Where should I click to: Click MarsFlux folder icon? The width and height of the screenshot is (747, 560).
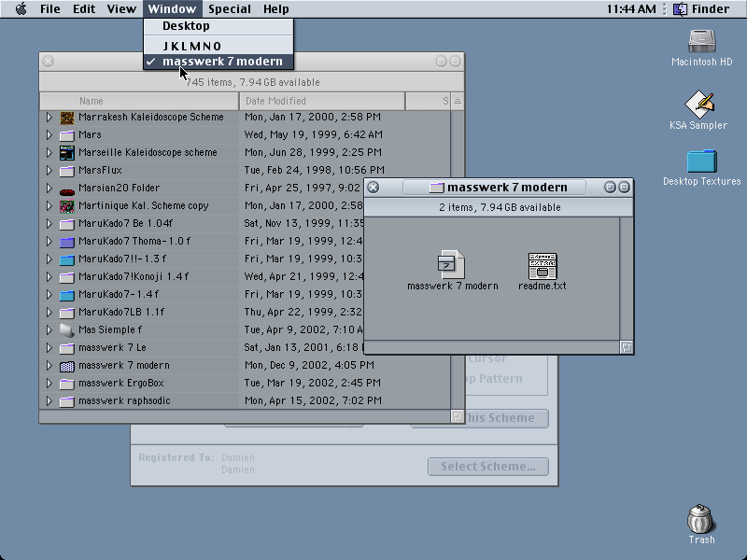coord(67,171)
